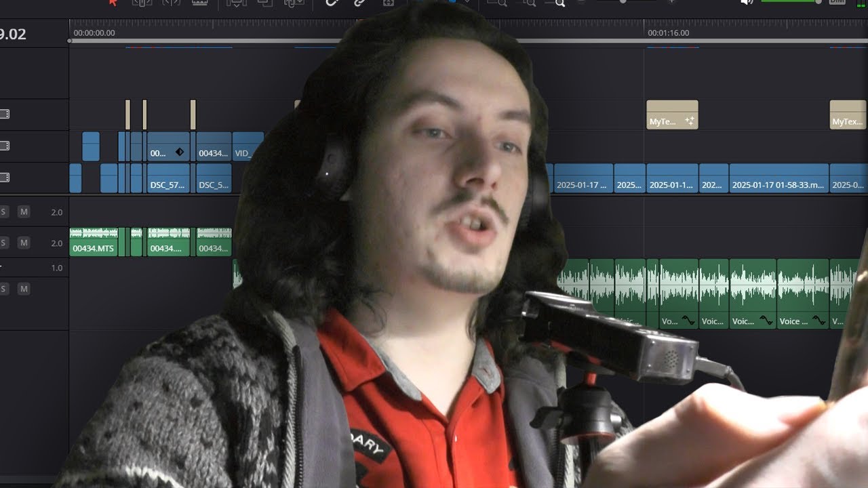
Task: Click the 00:01:16.00 ruler mark
Action: point(668,33)
